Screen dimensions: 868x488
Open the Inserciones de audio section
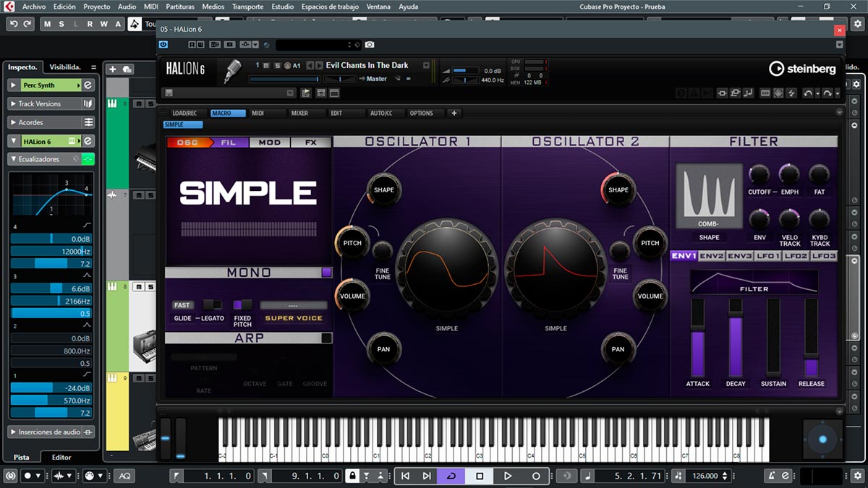pos(52,432)
